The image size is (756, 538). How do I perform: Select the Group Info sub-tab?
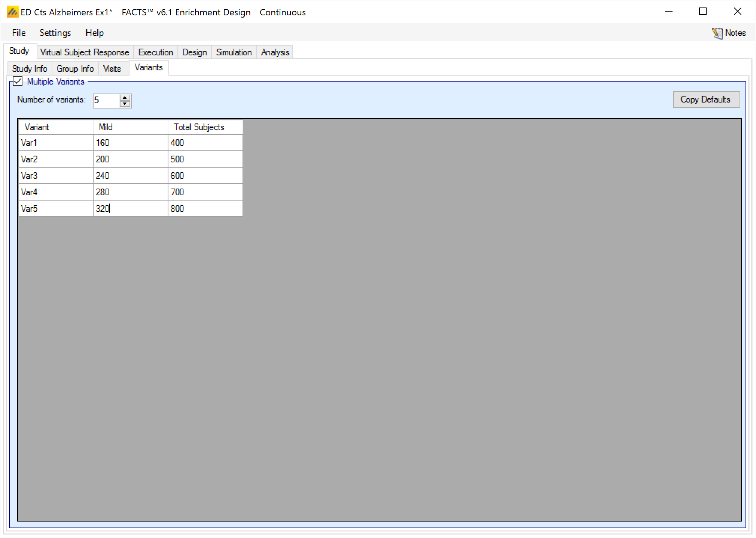click(75, 69)
